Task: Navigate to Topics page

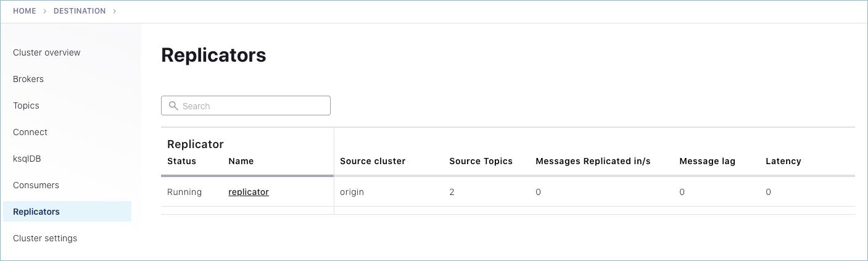Action: [x=26, y=106]
